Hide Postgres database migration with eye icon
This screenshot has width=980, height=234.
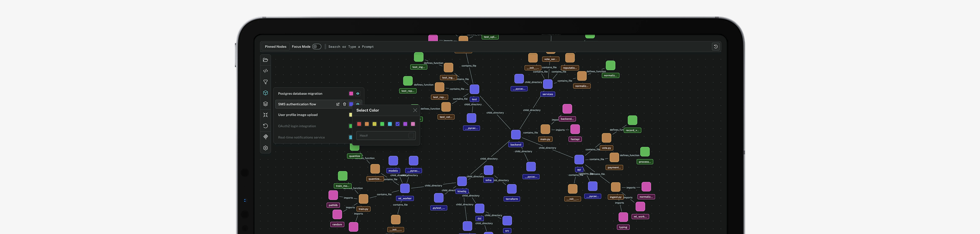coord(358,93)
